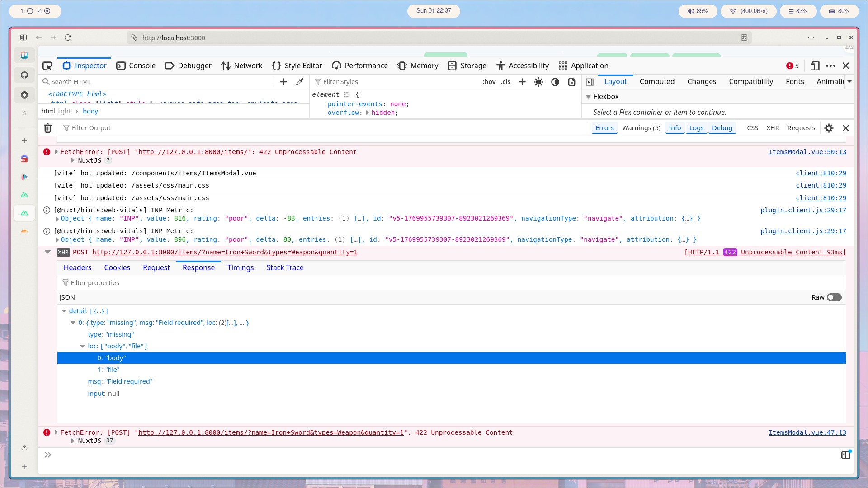Open ItemsModal.vue:50:13 source link

point(807,152)
